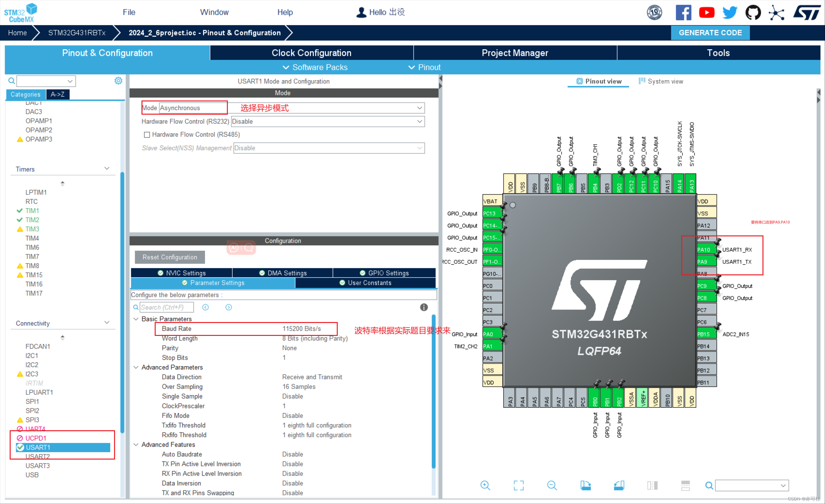Click the GENERATE CODE button
825x504 pixels.
point(710,33)
